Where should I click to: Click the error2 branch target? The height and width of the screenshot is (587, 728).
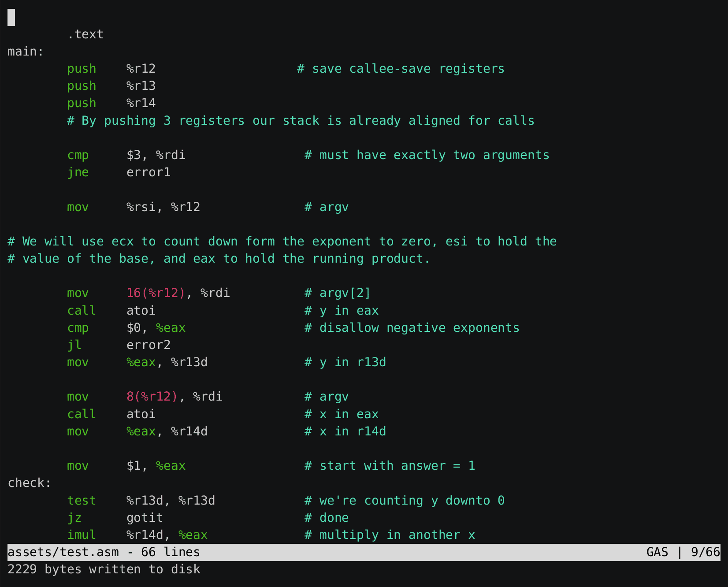(x=149, y=345)
